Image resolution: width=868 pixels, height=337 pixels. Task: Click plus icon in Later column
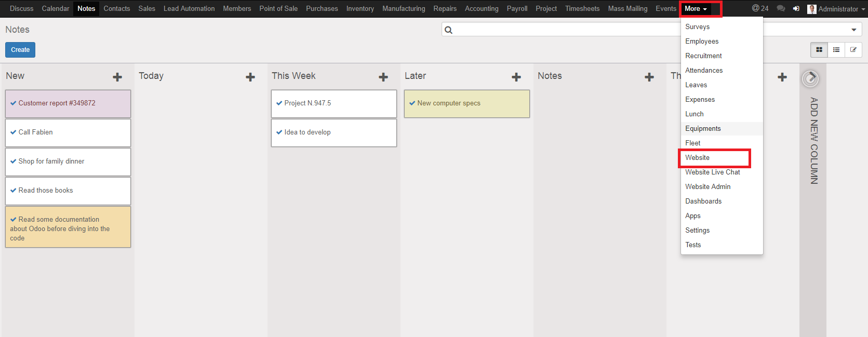[x=516, y=77]
